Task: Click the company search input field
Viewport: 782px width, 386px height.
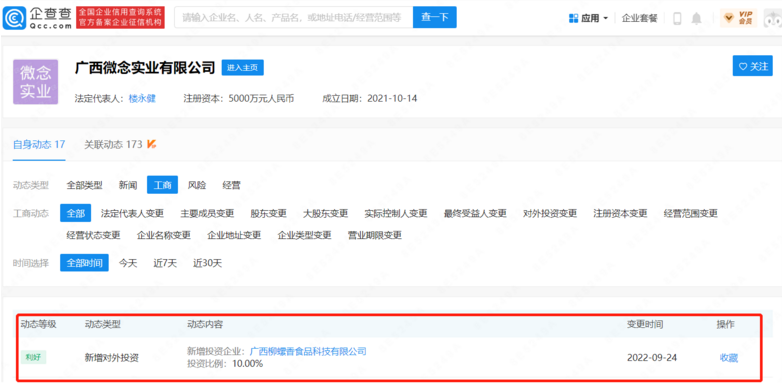Action: pyautogui.click(x=293, y=17)
